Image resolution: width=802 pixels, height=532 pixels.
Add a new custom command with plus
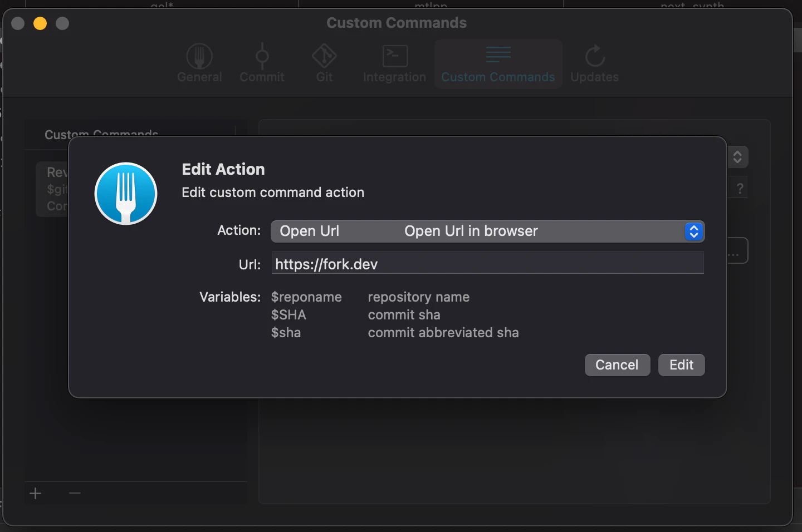pyautogui.click(x=36, y=493)
